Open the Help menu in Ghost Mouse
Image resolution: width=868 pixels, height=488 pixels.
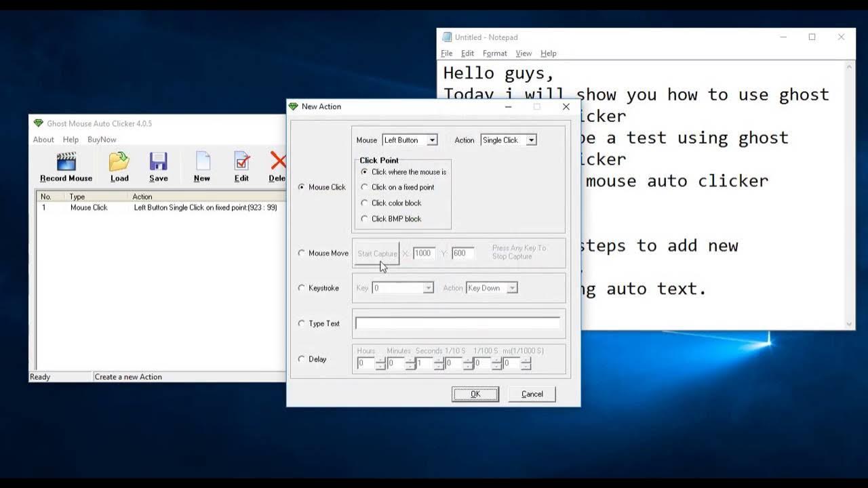tap(71, 140)
